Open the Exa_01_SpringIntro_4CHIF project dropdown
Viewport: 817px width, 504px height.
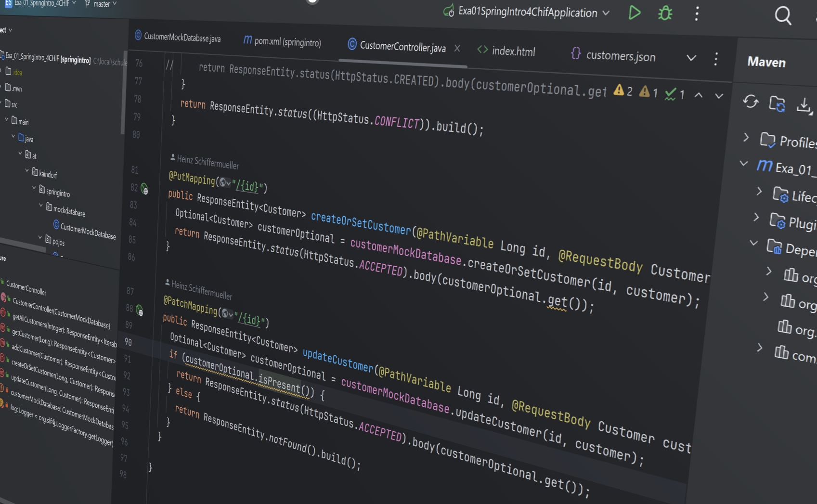(x=41, y=3)
